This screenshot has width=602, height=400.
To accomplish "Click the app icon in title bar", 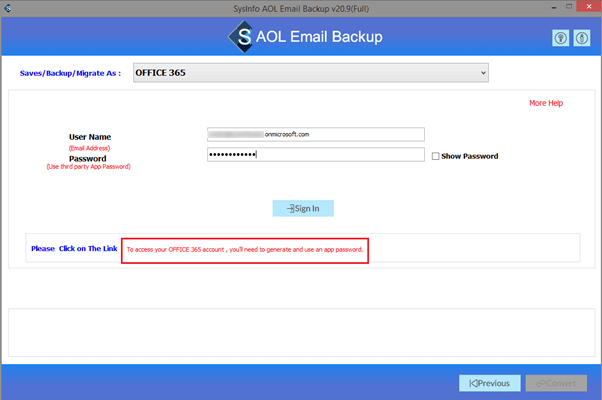I will (7, 8).
